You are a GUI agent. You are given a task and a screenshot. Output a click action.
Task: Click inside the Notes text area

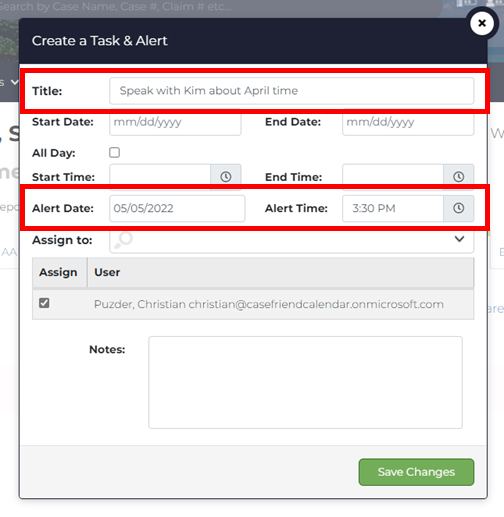pos(305,382)
